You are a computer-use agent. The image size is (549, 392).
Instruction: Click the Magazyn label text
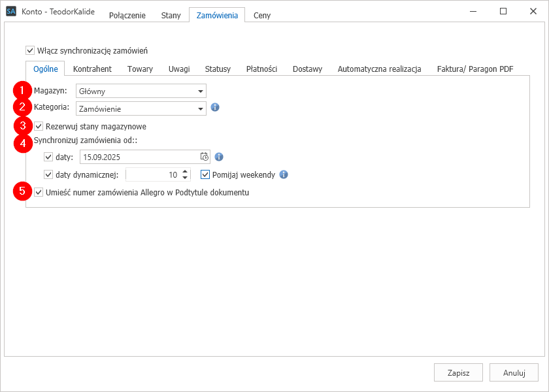coord(50,91)
